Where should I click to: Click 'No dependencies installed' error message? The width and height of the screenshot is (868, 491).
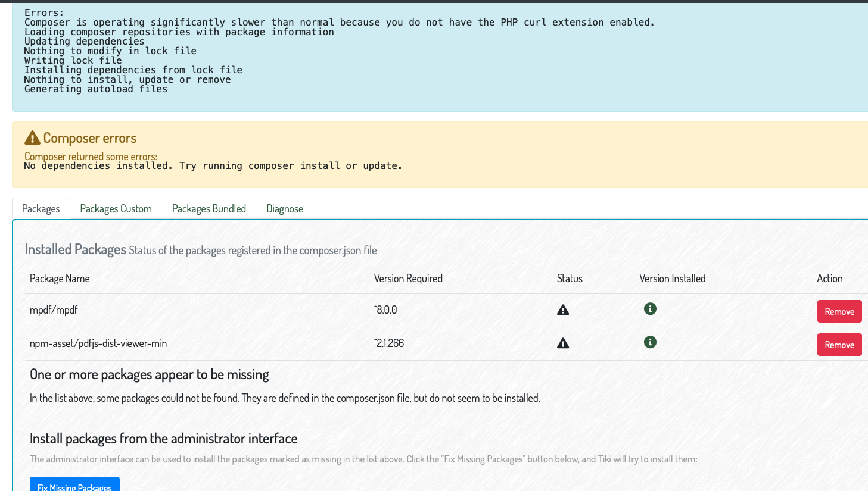coord(213,166)
